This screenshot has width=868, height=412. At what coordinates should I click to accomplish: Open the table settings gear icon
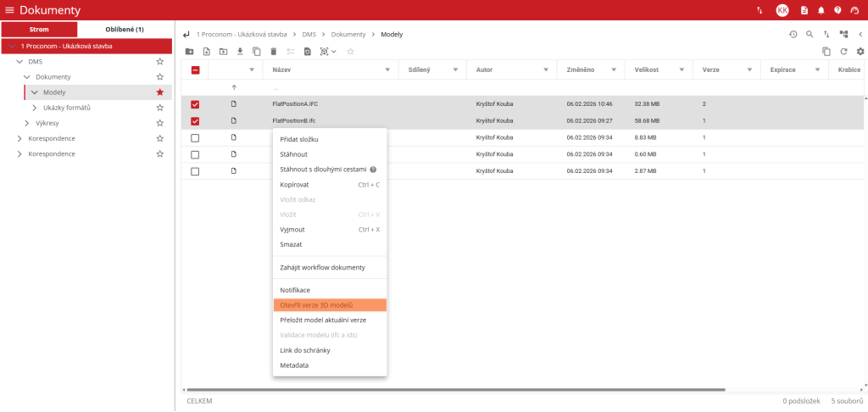pos(860,52)
